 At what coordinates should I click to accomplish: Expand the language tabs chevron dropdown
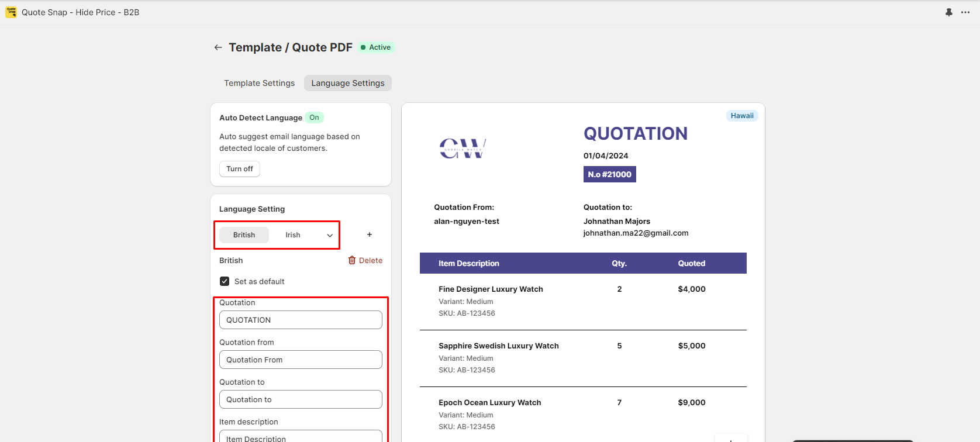pos(330,235)
